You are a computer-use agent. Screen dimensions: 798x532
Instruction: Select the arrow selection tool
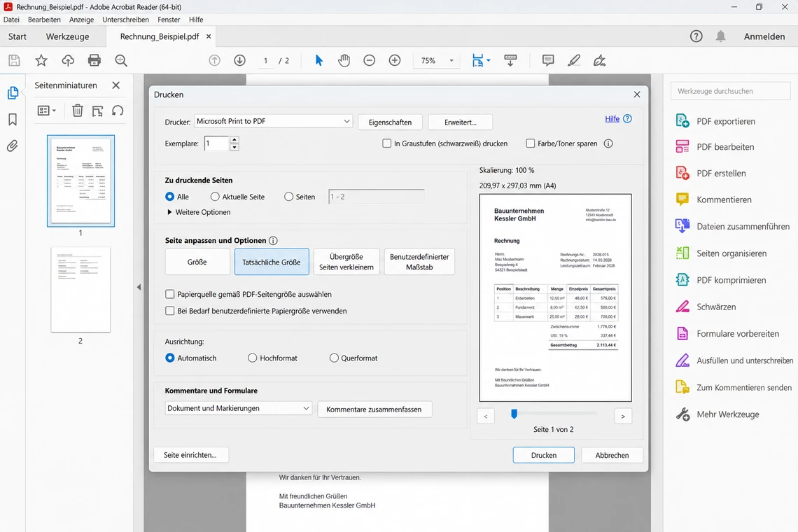click(319, 61)
